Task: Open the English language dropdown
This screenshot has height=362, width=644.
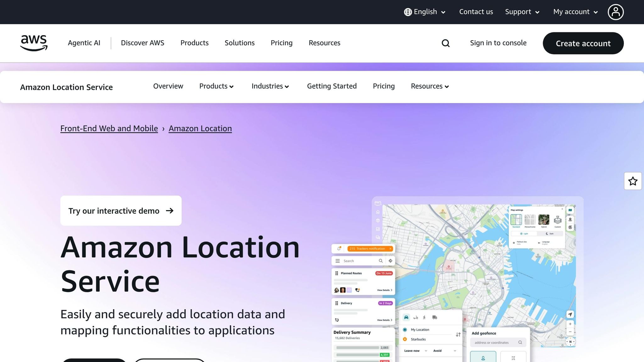Action: tap(425, 12)
